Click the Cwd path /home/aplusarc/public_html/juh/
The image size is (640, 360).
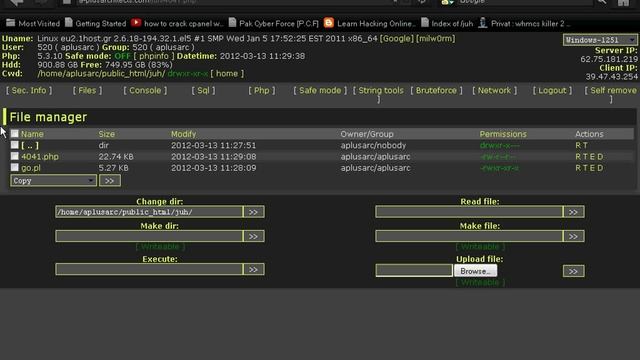(101, 73)
